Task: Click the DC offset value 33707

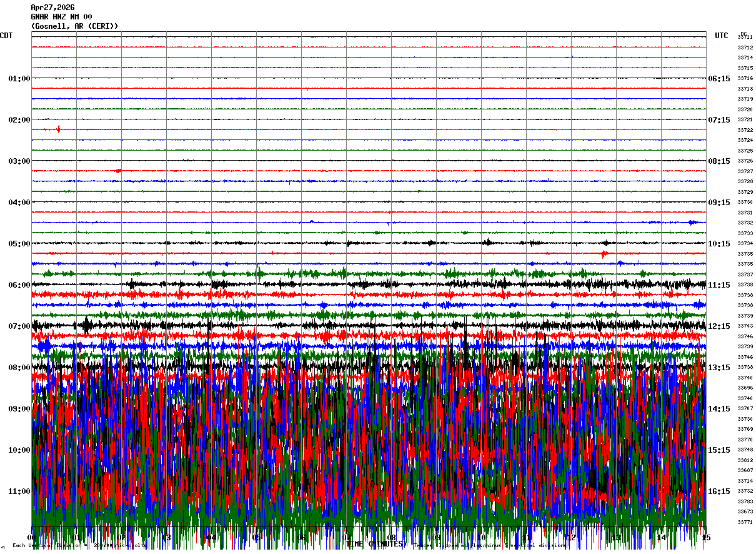Action: click(745, 409)
